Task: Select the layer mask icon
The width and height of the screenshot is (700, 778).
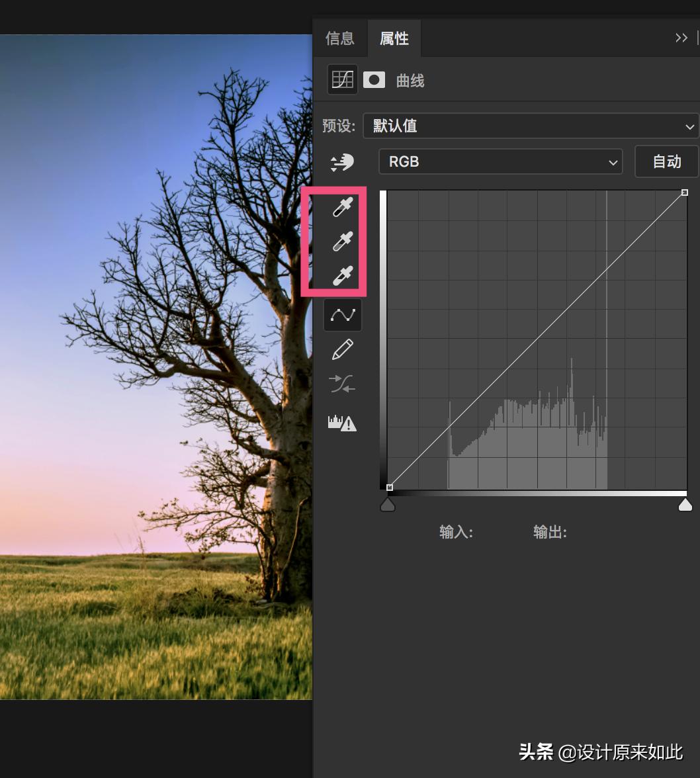Action: click(x=374, y=79)
